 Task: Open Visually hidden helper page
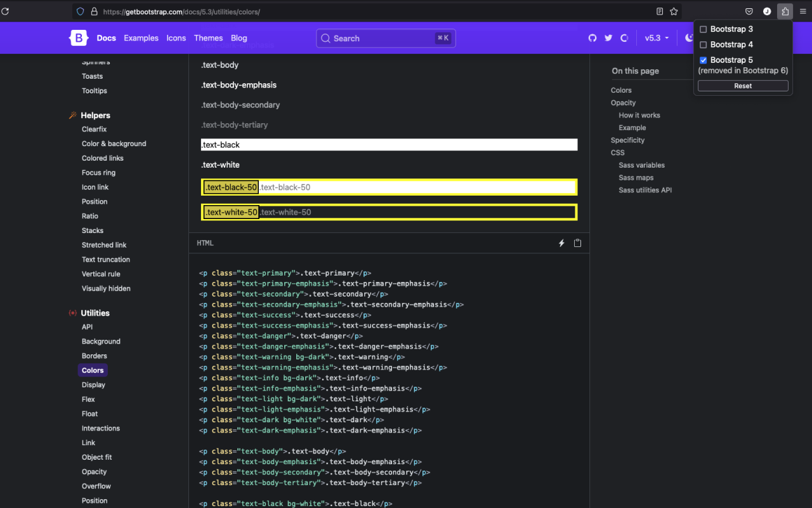[x=106, y=288]
